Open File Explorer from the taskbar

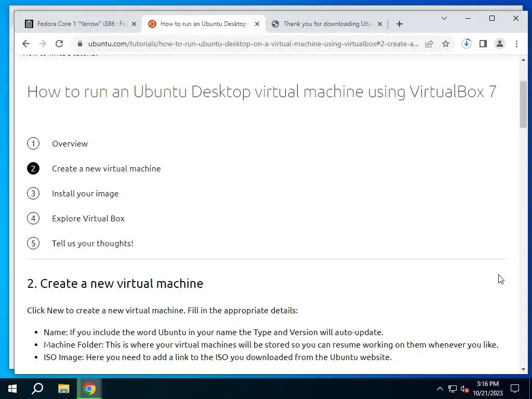64,389
